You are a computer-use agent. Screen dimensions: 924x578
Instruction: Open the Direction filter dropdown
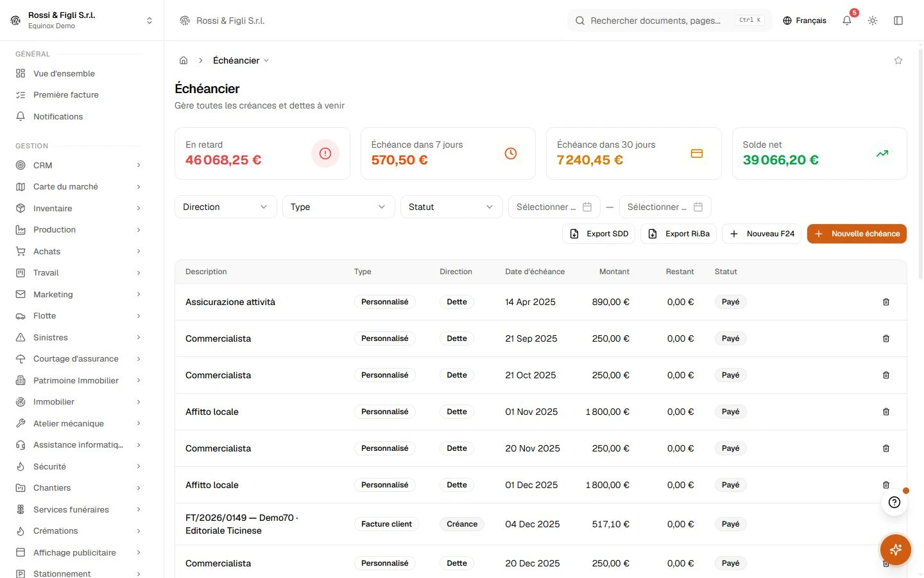[225, 207]
